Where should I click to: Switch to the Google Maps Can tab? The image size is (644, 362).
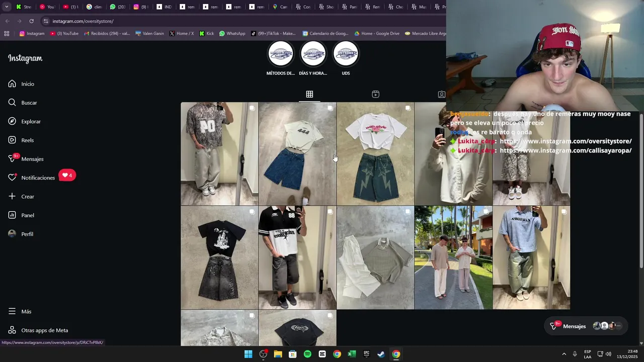point(280,7)
